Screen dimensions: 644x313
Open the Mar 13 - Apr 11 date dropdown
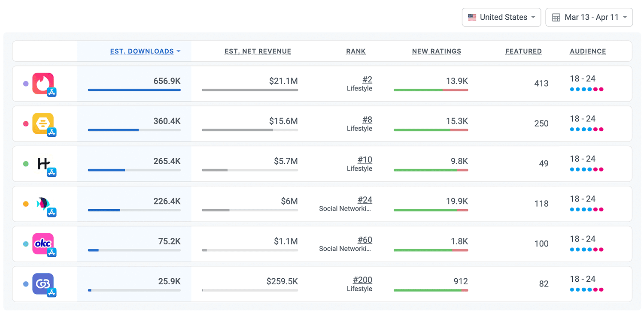pyautogui.click(x=589, y=17)
